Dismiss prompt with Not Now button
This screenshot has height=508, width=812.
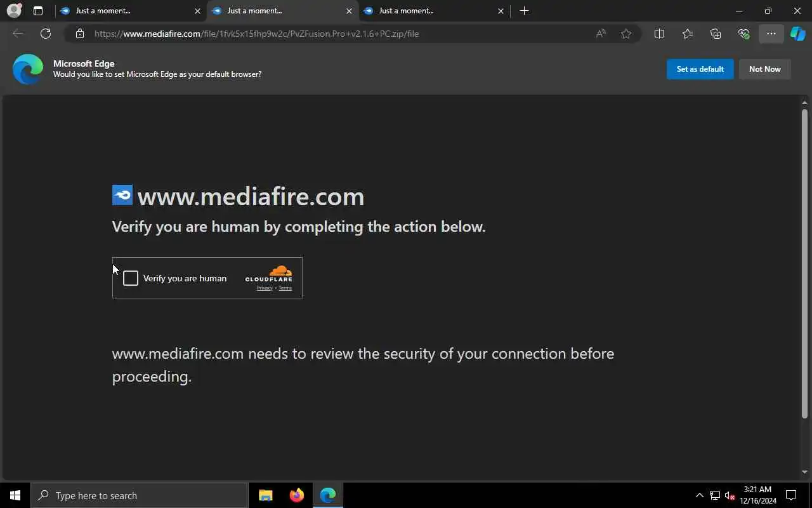tap(764, 69)
